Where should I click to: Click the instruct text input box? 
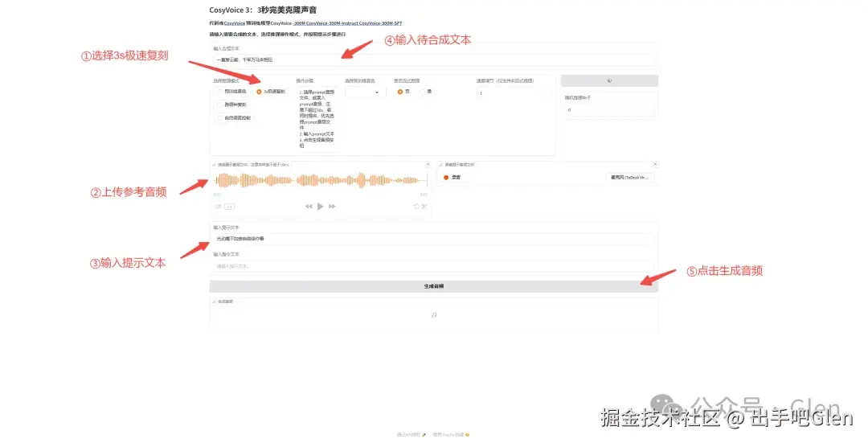point(433,266)
